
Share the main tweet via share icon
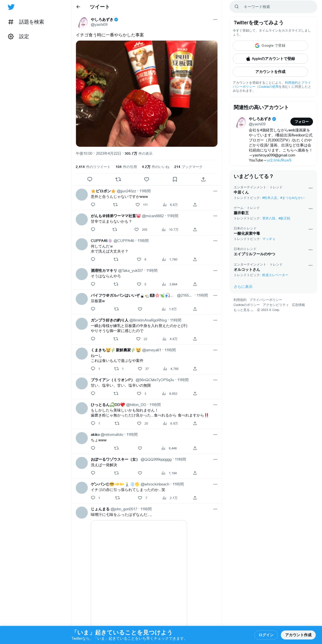[x=203, y=179]
